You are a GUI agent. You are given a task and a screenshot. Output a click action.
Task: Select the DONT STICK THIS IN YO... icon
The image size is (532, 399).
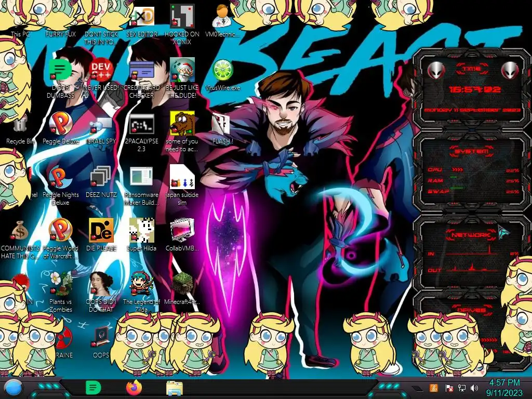coord(101,37)
